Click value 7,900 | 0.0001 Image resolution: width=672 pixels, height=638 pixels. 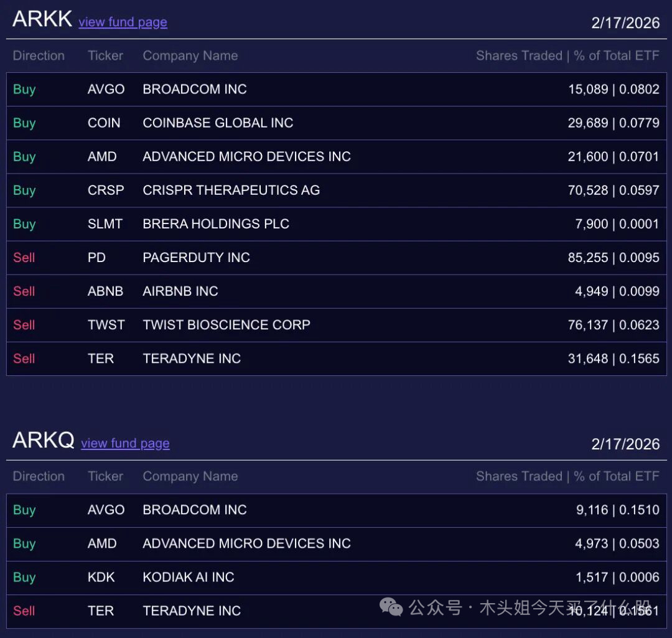tap(617, 224)
